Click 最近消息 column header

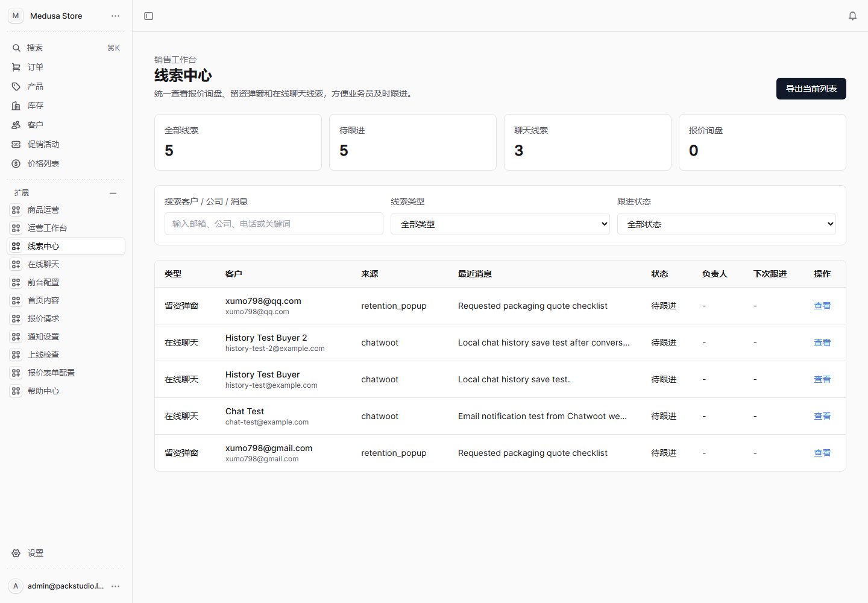click(x=475, y=274)
